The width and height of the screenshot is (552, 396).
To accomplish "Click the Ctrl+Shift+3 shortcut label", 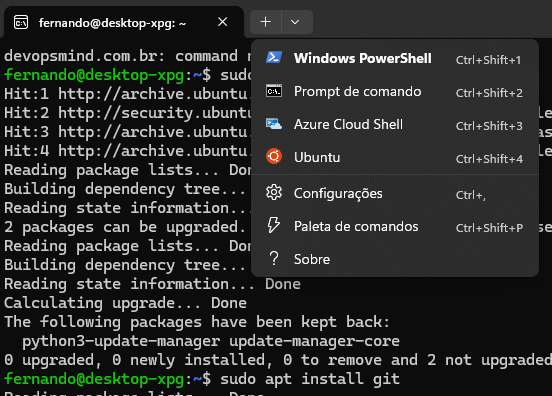I will tap(489, 126).
